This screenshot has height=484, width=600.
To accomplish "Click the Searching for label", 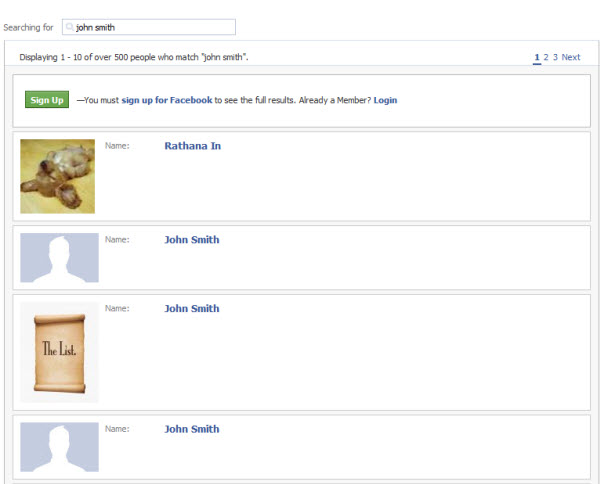I will click(28, 28).
